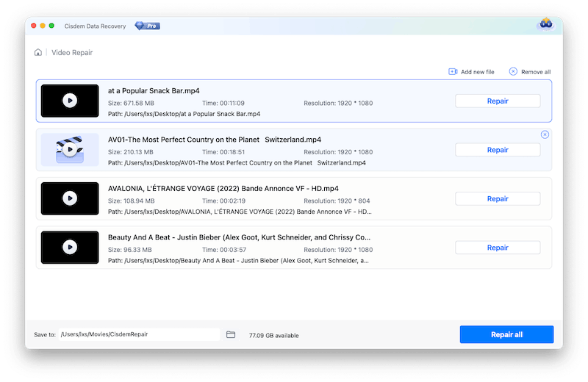The height and width of the screenshot is (382, 588).
Task: Click the Add new file label
Action: point(477,72)
